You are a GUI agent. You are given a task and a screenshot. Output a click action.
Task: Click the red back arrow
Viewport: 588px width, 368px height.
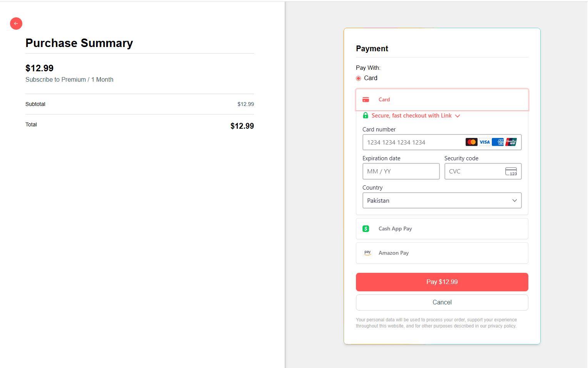pyautogui.click(x=16, y=24)
